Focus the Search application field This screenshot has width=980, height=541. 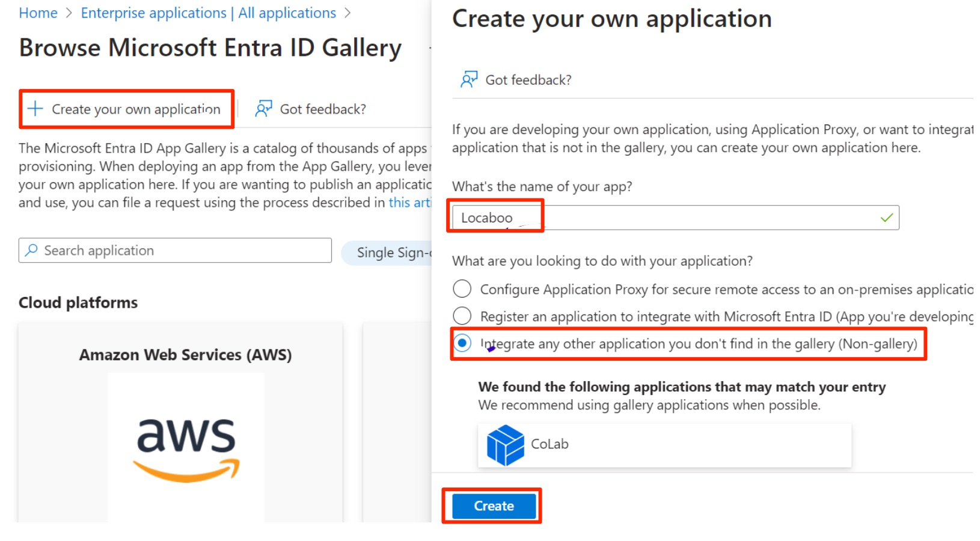click(175, 250)
